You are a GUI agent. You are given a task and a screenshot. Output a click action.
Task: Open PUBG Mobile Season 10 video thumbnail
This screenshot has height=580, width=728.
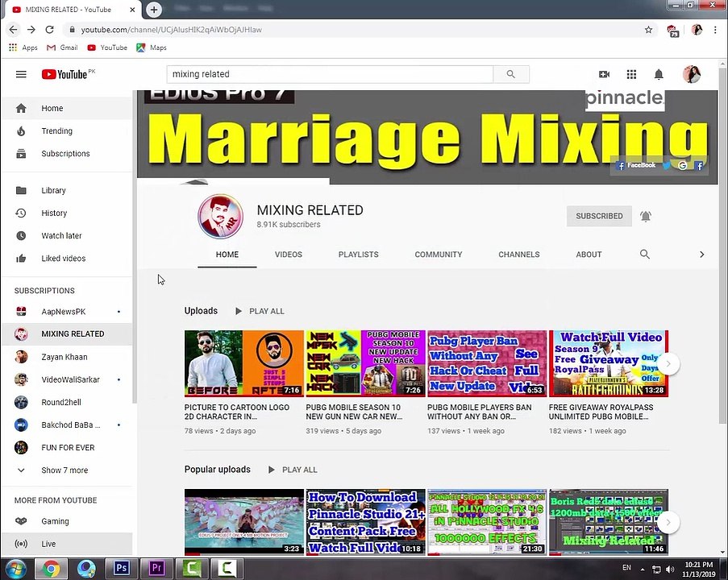[365, 364]
